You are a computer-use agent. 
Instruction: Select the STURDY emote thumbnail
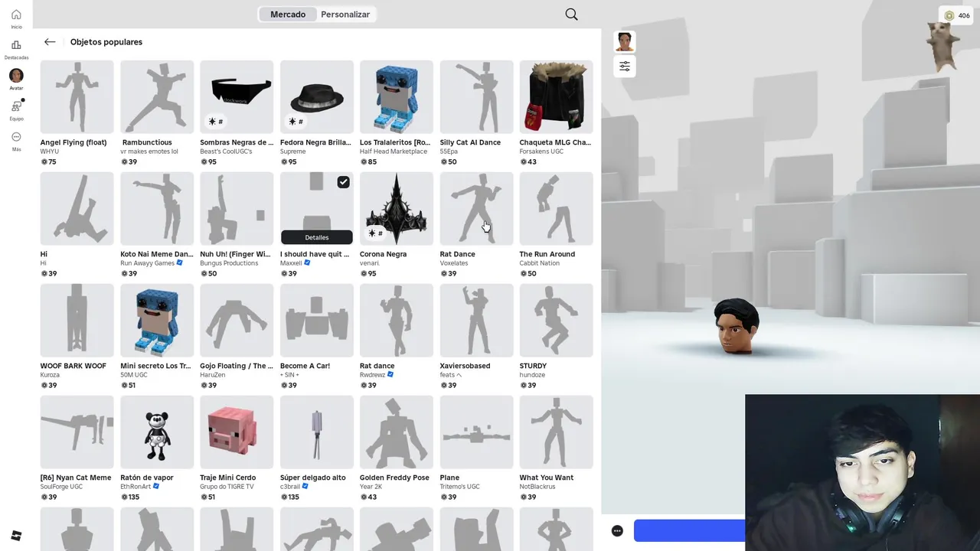[557, 321]
